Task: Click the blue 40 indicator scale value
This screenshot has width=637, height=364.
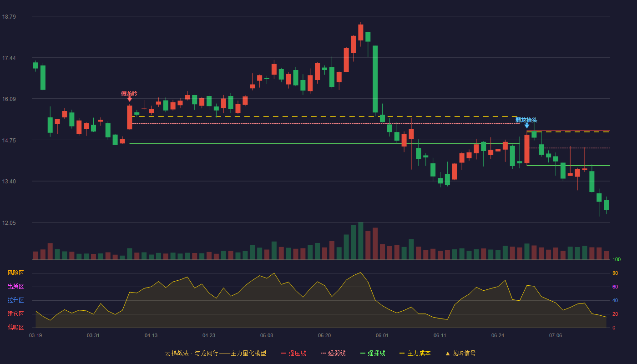Action: point(615,300)
